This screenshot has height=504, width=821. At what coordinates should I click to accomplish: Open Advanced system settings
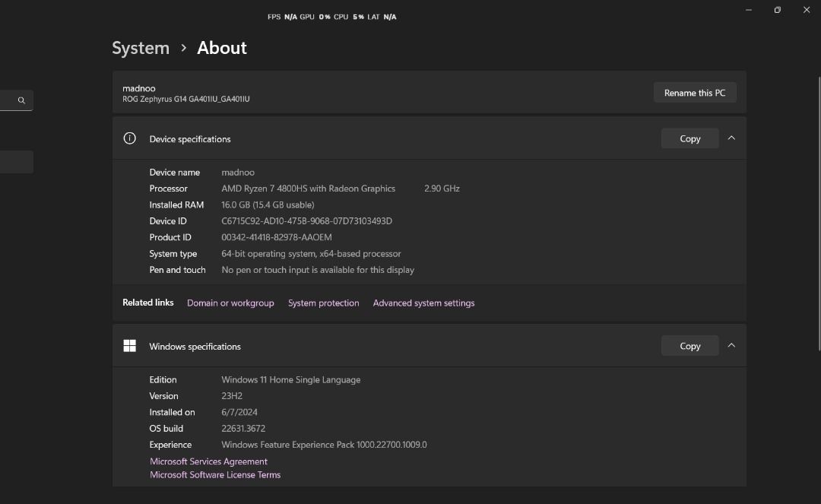point(423,303)
